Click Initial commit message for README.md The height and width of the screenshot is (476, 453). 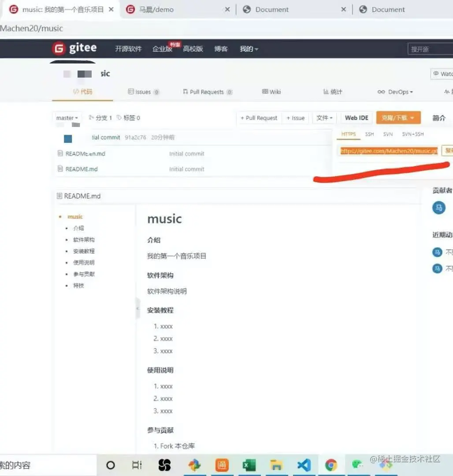click(x=186, y=169)
